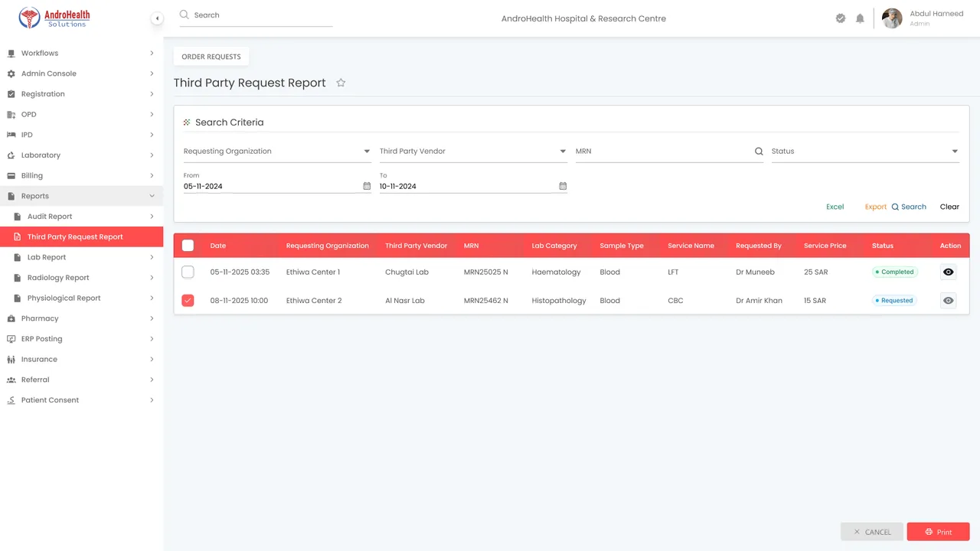Screen dimensions: 980x551
Task: Click the Referral people icon
Action: 11,380
